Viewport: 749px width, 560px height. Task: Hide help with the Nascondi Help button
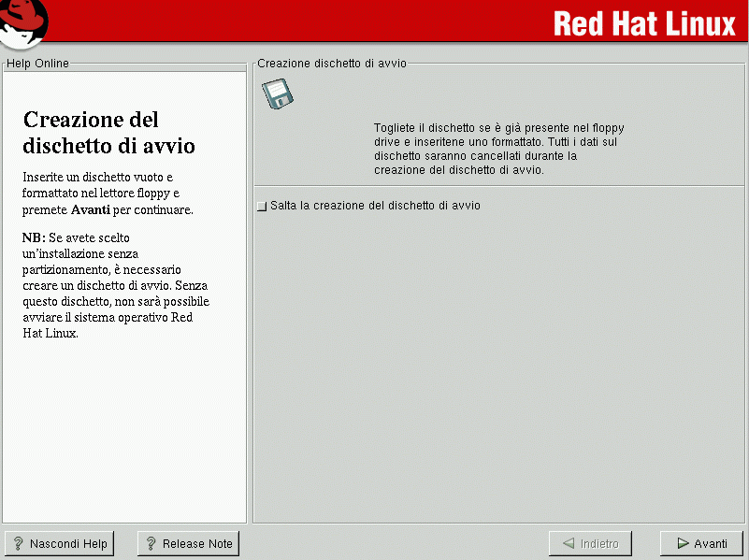(x=59, y=543)
